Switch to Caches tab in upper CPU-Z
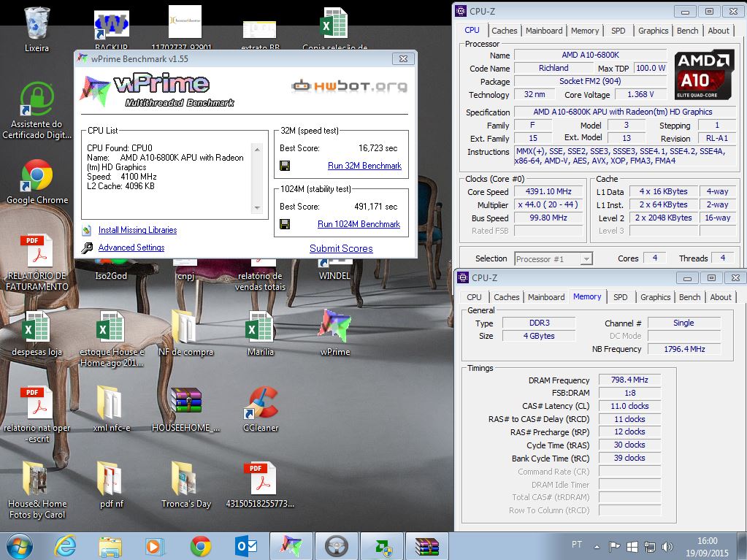 (x=504, y=31)
